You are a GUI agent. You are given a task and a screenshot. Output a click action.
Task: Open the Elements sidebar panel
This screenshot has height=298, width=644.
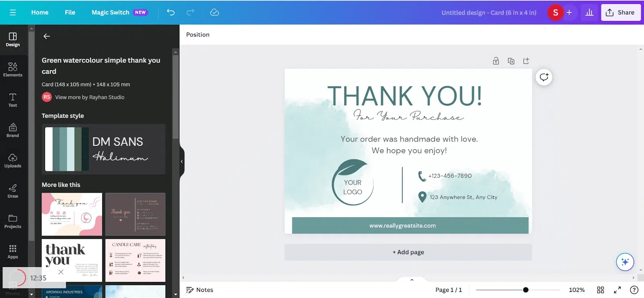click(x=13, y=70)
